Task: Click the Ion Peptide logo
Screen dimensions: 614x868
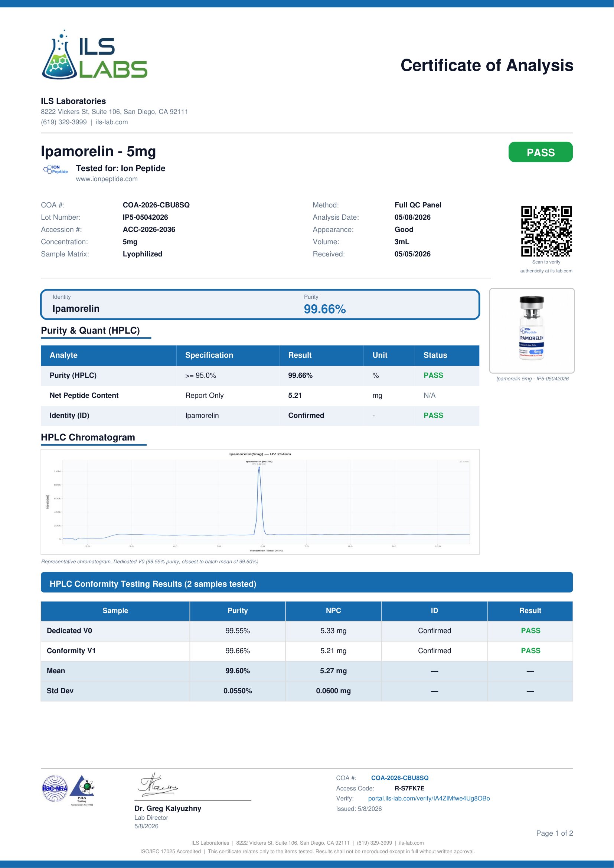Action: 56,169
